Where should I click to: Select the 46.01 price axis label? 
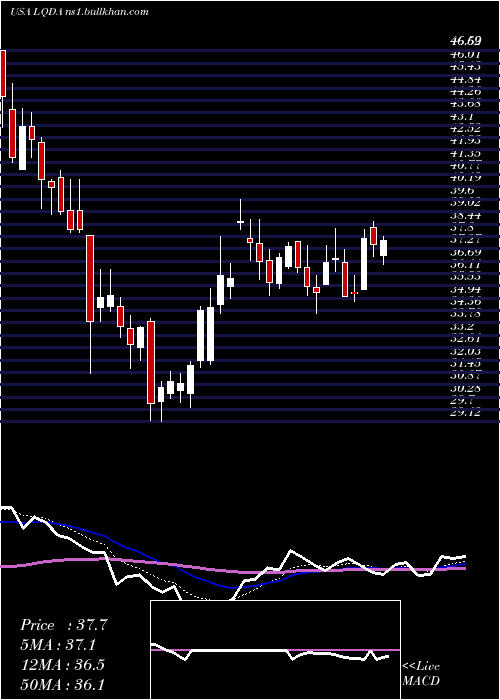coord(466,54)
